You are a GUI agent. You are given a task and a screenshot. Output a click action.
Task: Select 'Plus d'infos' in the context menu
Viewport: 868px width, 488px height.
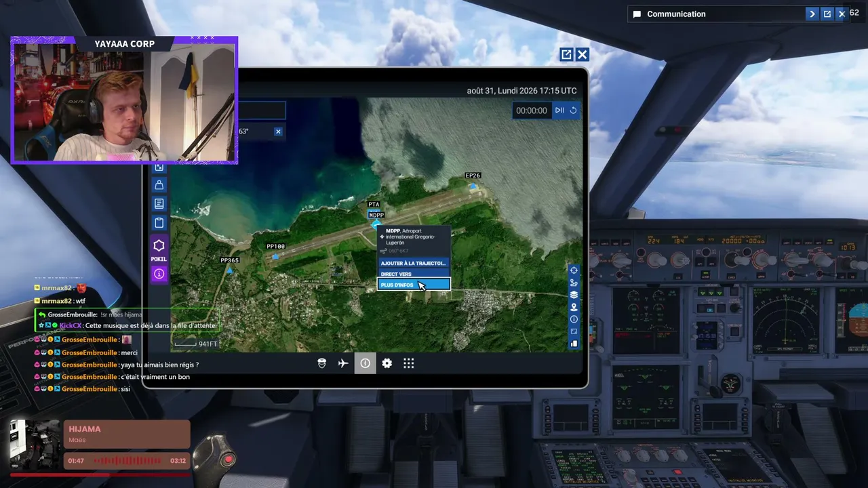[414, 285]
